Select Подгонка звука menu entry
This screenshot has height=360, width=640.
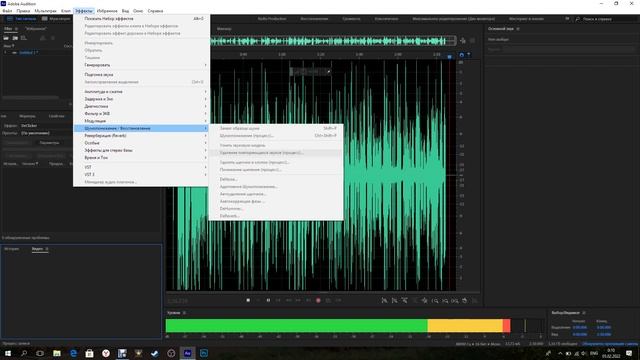[x=141, y=75]
